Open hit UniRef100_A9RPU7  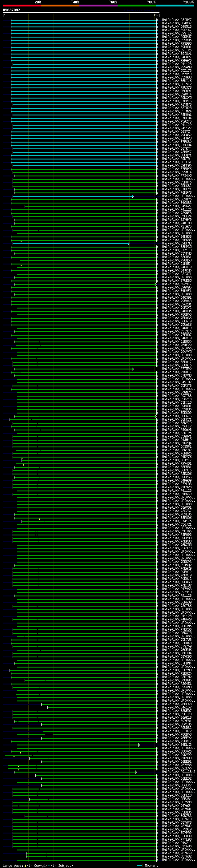pyautogui.click(x=177, y=37)
